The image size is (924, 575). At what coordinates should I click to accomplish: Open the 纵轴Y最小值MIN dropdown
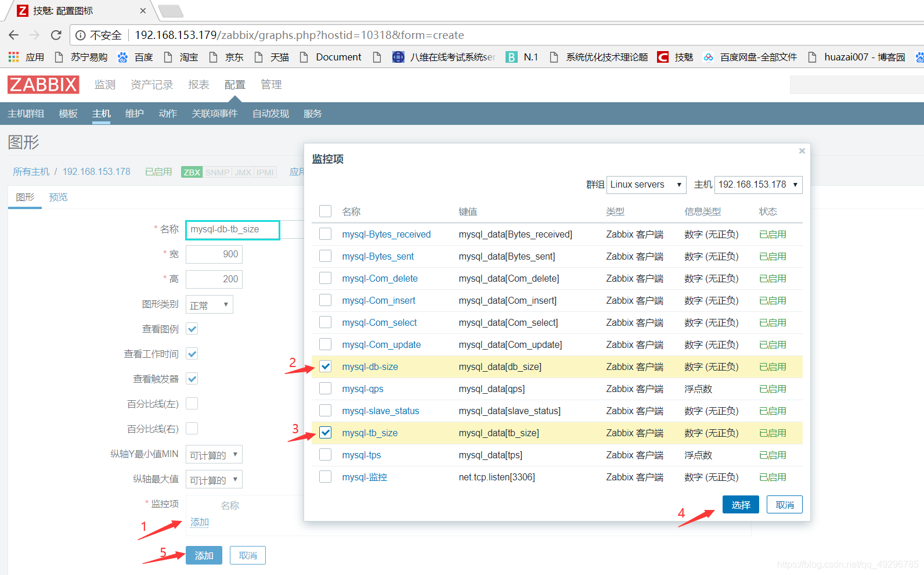click(214, 454)
